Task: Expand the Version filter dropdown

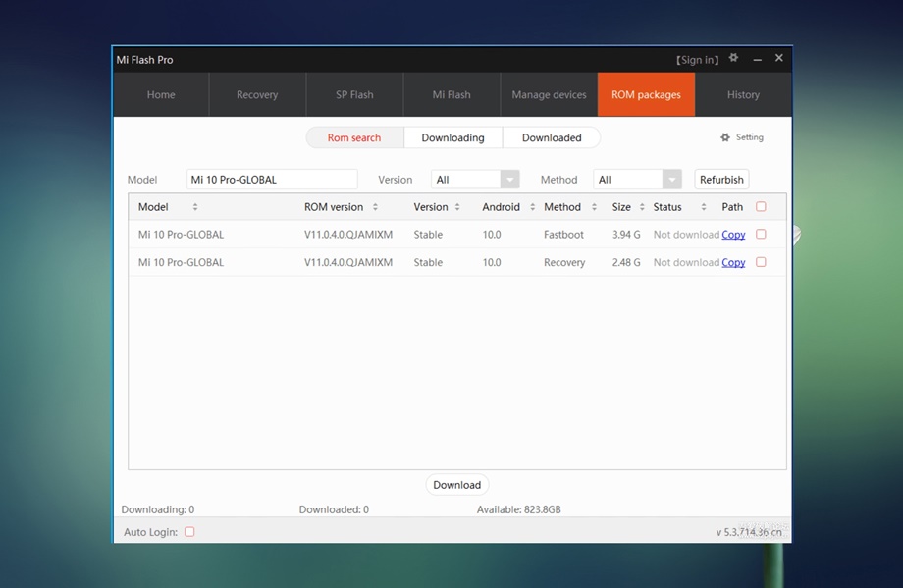Action: point(509,180)
